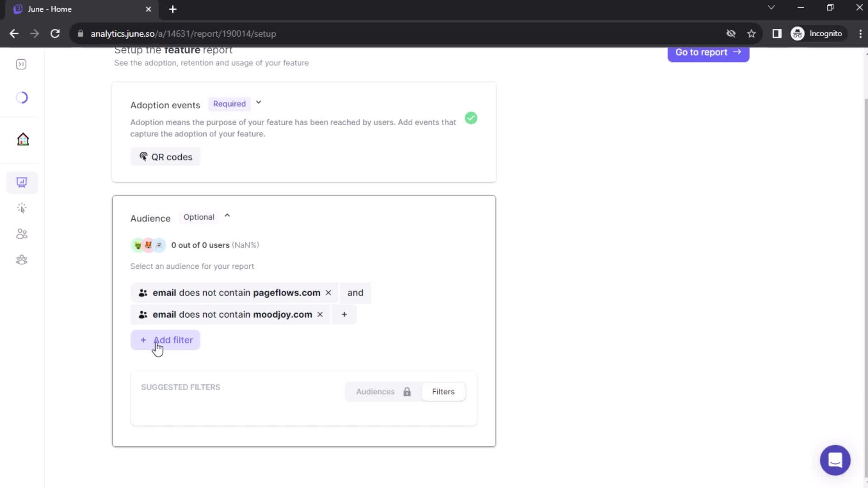Toggle the Audiences lock filter tab

point(382,391)
